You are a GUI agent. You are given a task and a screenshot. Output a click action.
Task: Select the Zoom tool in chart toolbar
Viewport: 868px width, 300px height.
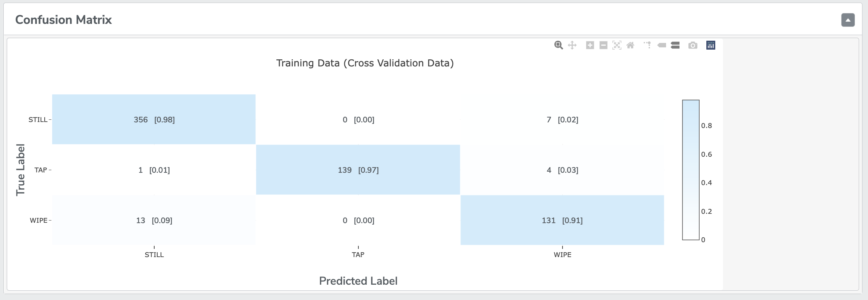pos(558,45)
